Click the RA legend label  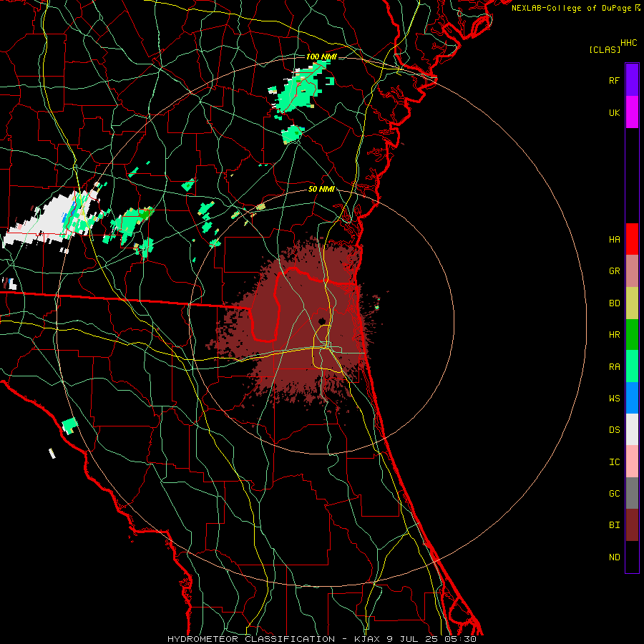(x=614, y=366)
